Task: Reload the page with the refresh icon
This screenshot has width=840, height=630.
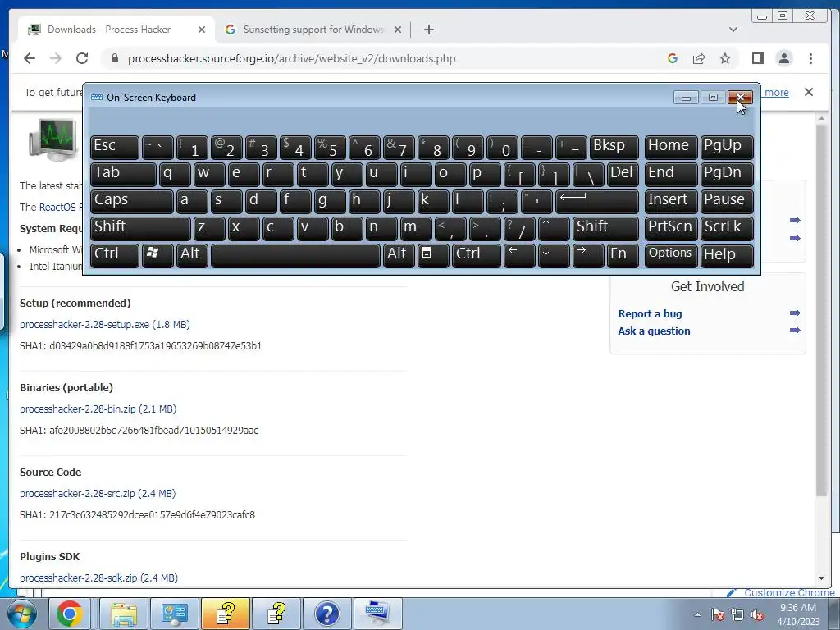Action: click(x=82, y=58)
